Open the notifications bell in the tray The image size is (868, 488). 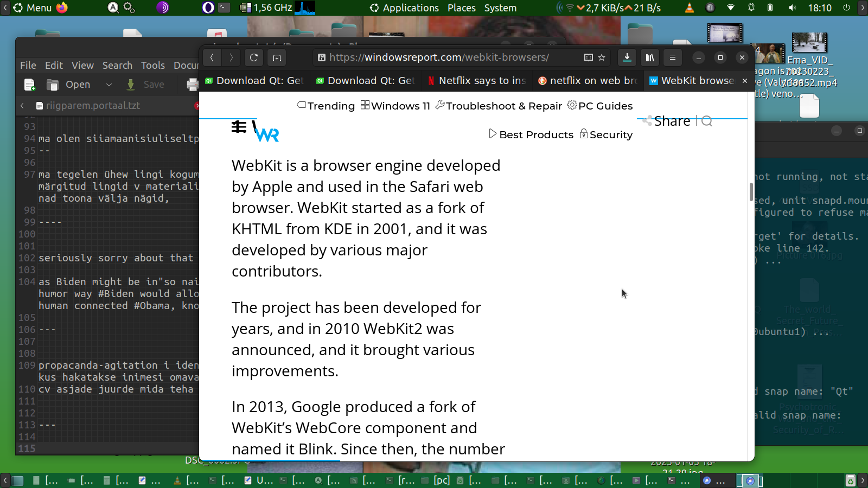(x=751, y=8)
